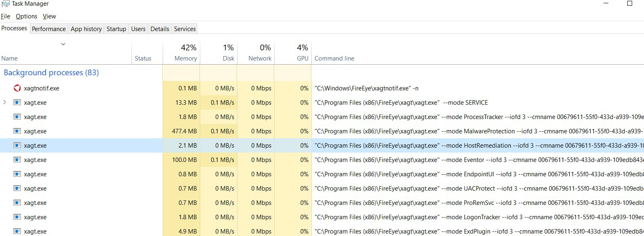
Task: Click the icon of the xagt.exe LogonTracker row
Action: click(17, 217)
